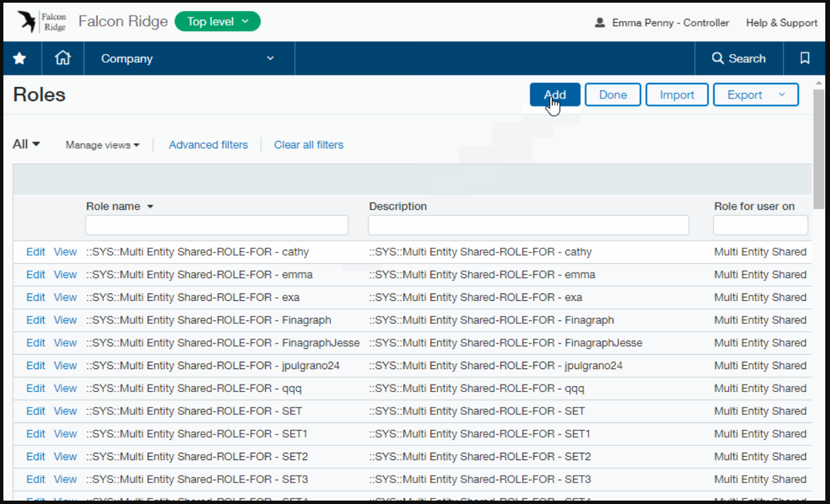Image resolution: width=830 pixels, height=504 pixels.
Task: Click Clear all filters link
Action: click(308, 145)
